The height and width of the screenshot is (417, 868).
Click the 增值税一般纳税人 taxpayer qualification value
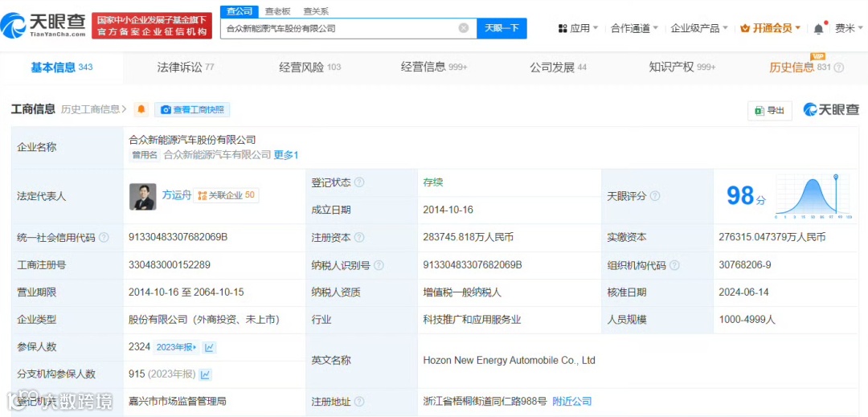pos(461,292)
